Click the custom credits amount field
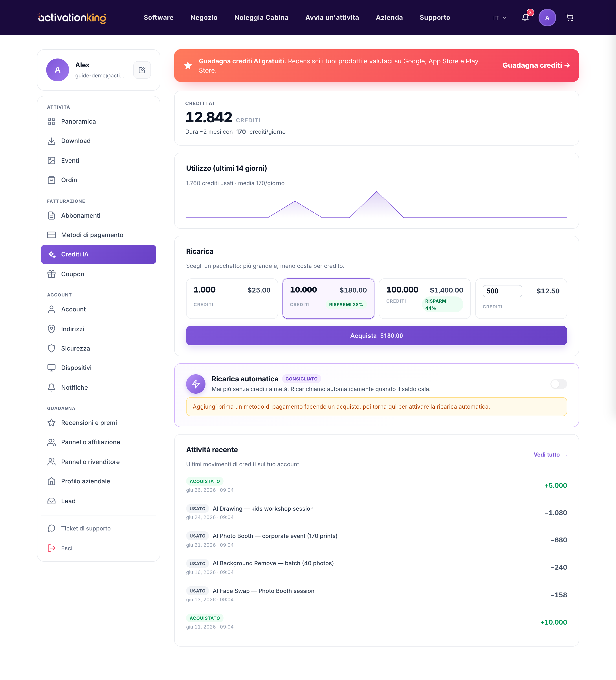616x680 pixels. (502, 291)
